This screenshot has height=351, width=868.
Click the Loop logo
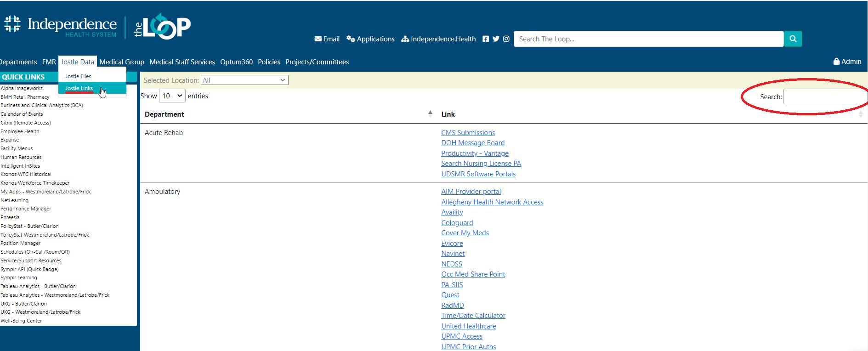tap(162, 26)
